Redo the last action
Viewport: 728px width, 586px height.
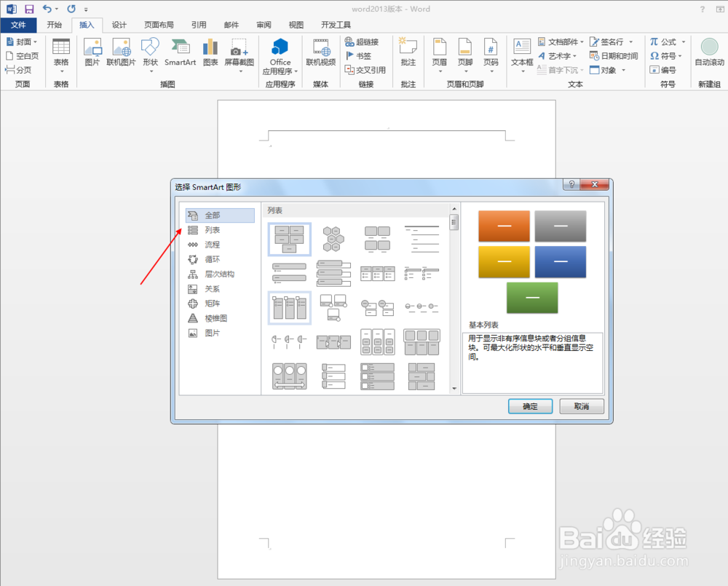tap(71, 9)
